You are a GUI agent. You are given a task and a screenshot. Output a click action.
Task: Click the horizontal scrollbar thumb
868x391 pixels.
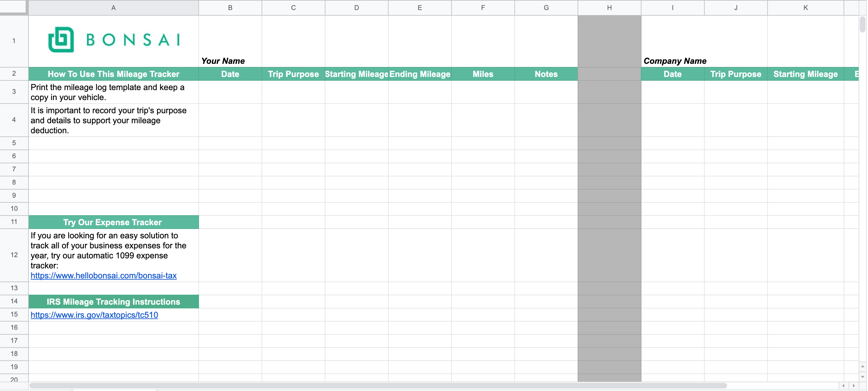[377, 386]
